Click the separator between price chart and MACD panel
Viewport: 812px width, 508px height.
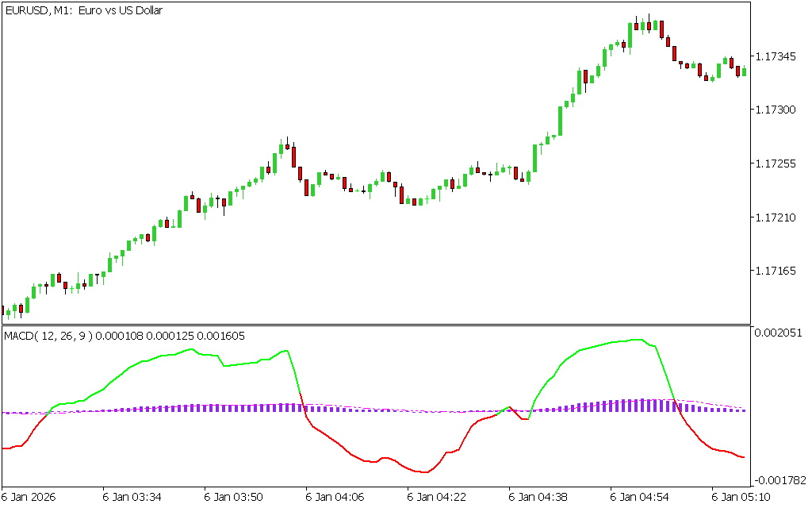[376, 324]
